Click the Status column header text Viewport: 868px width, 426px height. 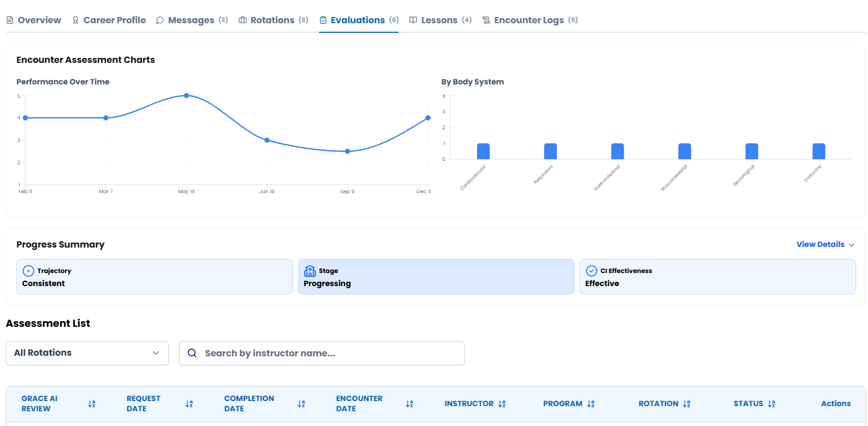point(748,404)
